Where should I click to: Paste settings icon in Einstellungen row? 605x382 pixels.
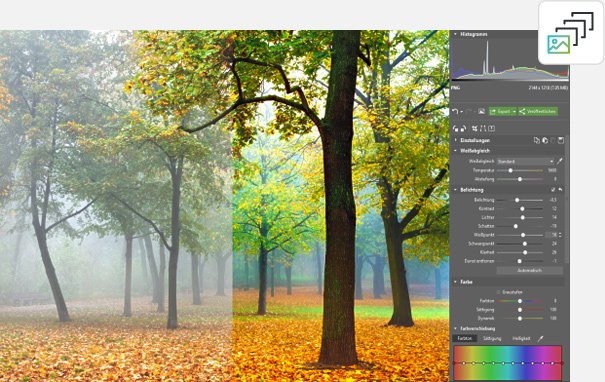tap(545, 140)
